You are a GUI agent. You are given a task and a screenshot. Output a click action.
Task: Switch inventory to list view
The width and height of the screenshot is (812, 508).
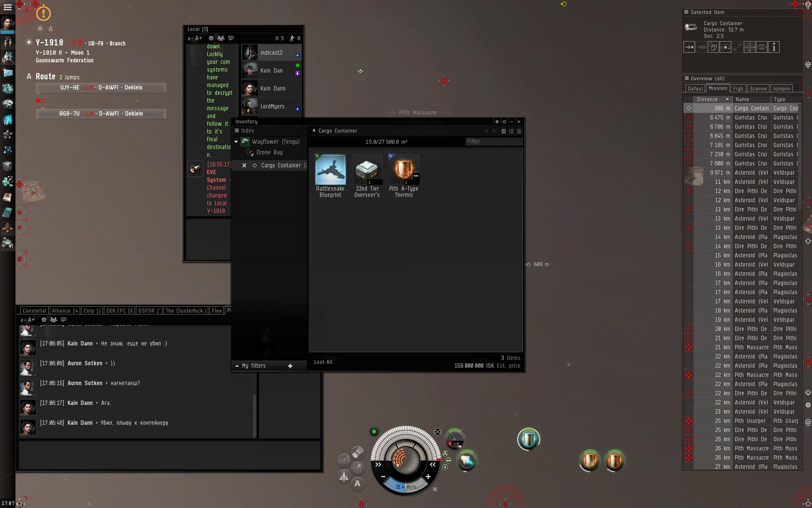coord(519,131)
